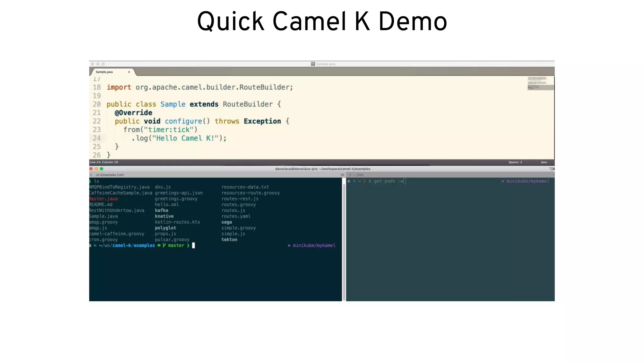Click the master git branch in prompt

[x=176, y=245]
